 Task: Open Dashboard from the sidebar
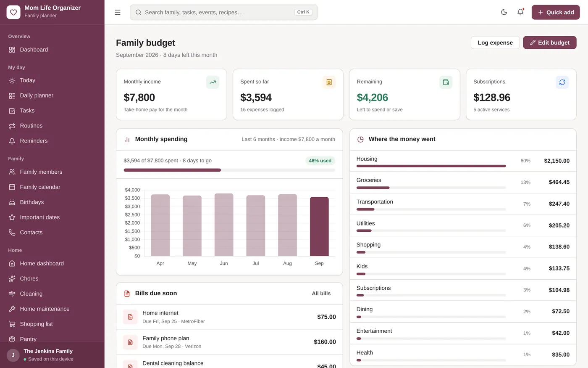52,50
